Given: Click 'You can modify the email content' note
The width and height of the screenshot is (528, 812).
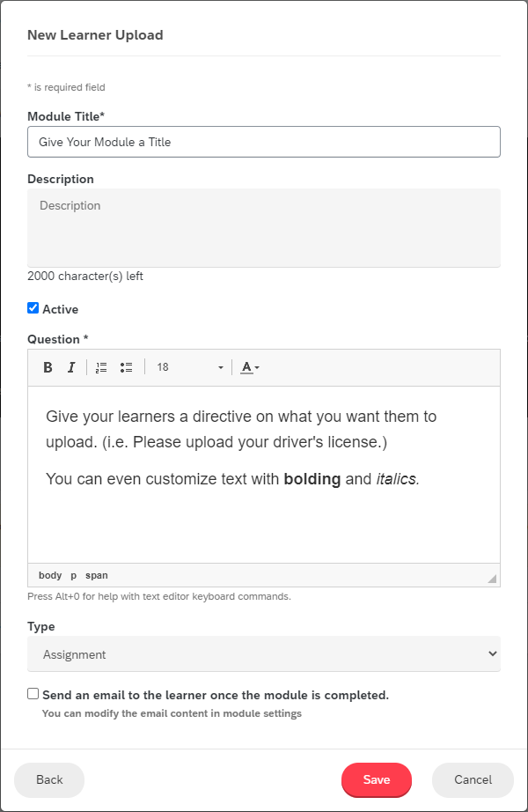Looking at the screenshot, I should click(x=172, y=713).
